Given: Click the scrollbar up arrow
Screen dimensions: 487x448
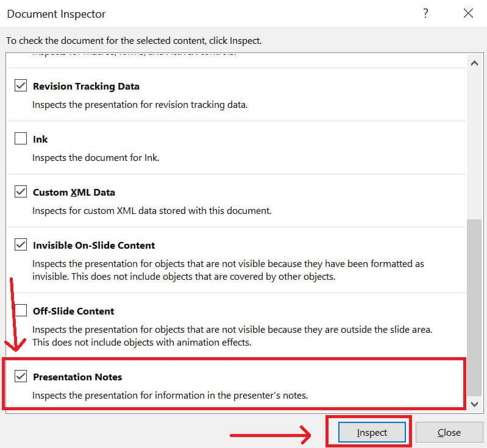Looking at the screenshot, I should click(x=474, y=63).
